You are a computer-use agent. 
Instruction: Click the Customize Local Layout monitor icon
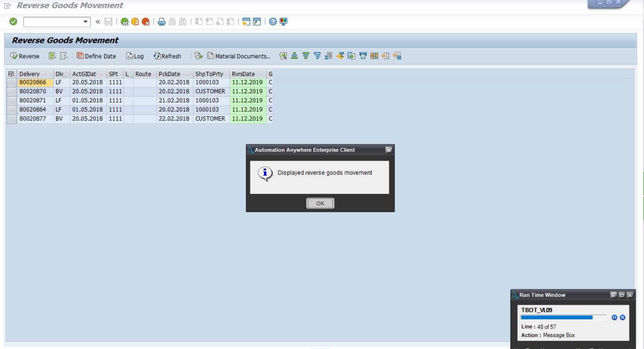pyautogui.click(x=283, y=22)
